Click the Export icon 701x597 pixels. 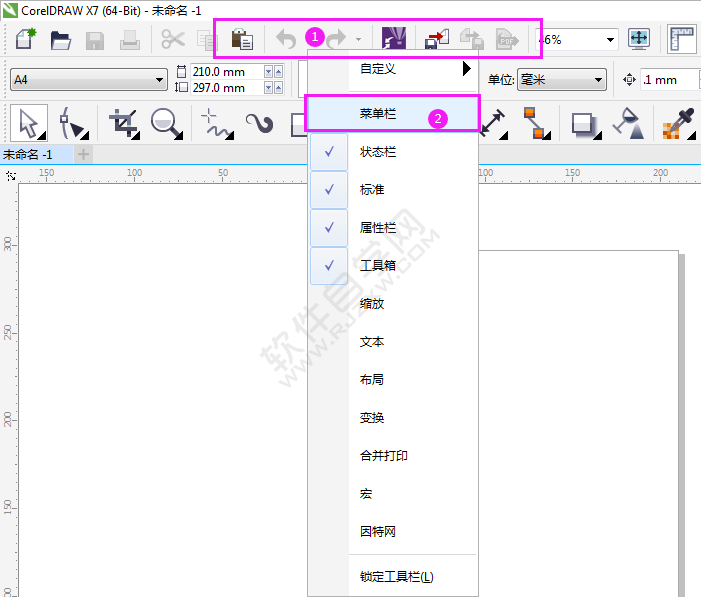[472, 39]
